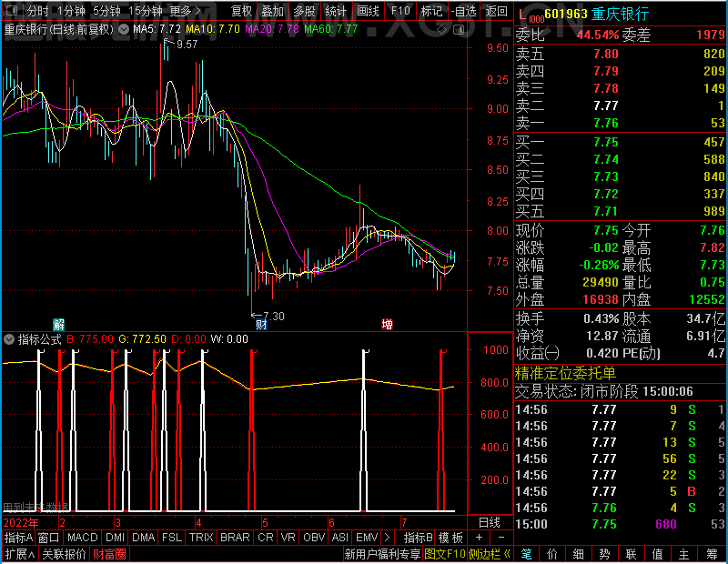Screen dimensions: 728x564
Task: Click the 多股 multi-stock button
Action: pos(304,11)
